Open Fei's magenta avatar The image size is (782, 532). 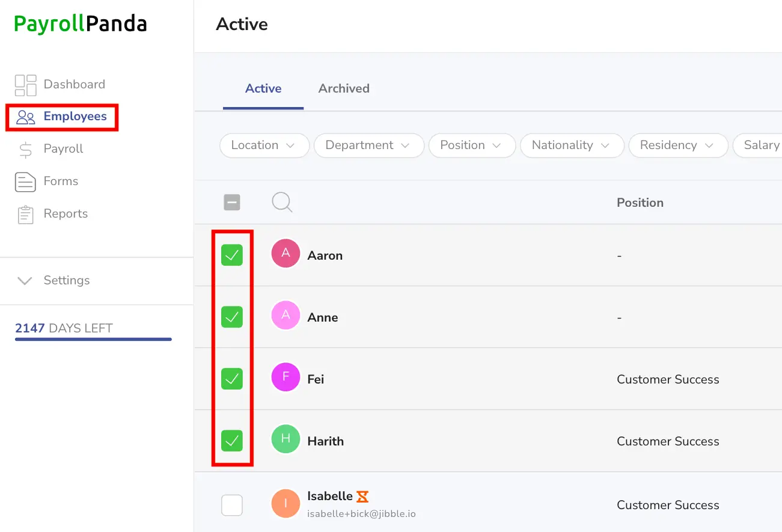tap(286, 378)
